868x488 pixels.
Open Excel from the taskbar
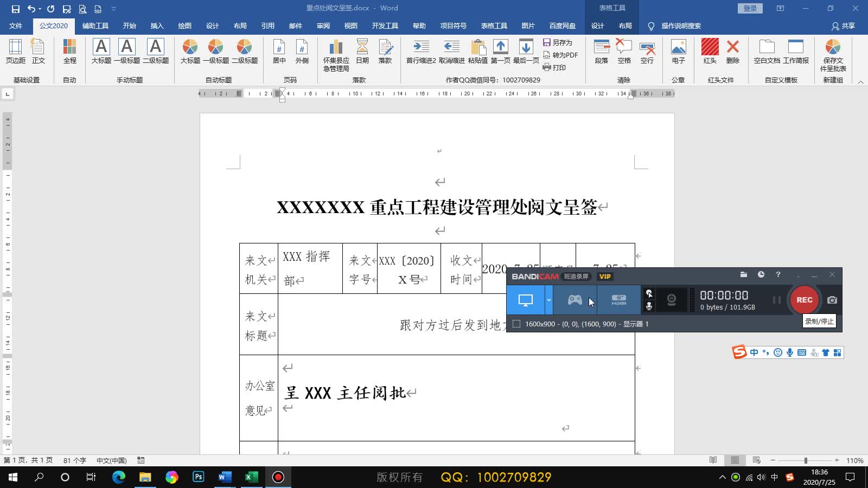(x=250, y=477)
